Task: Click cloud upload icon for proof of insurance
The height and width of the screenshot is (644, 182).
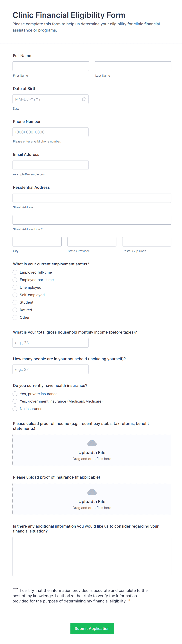Action: click(x=92, y=492)
